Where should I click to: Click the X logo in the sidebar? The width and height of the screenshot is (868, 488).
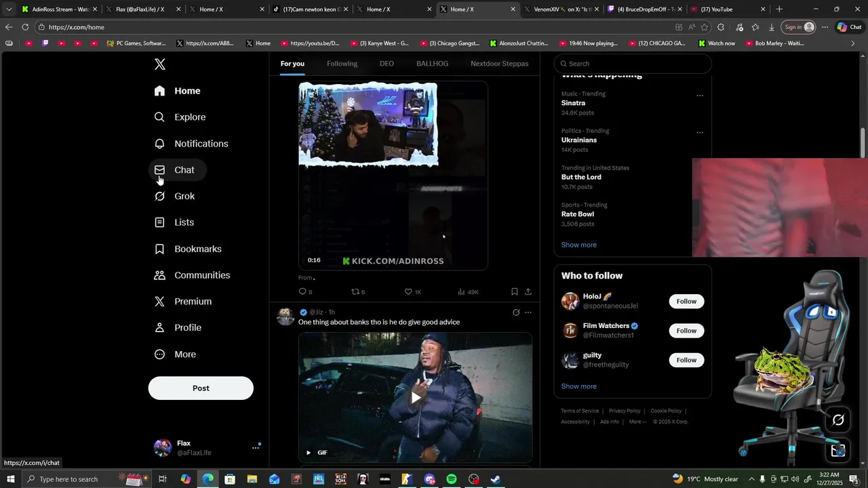[159, 64]
